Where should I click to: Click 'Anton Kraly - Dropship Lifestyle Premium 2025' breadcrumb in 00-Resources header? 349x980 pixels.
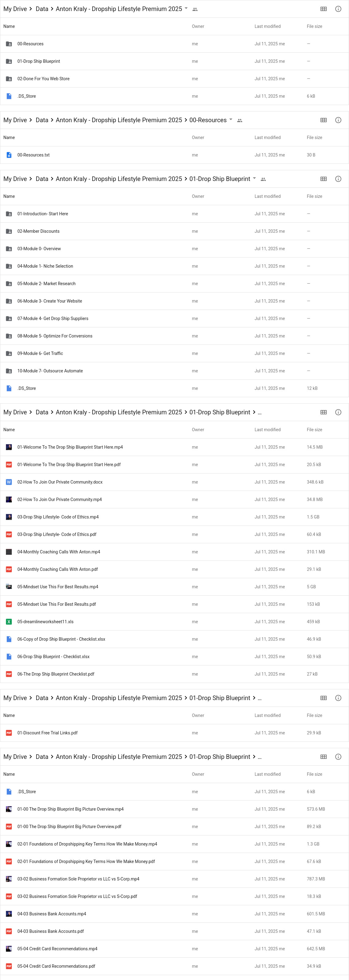click(x=119, y=120)
